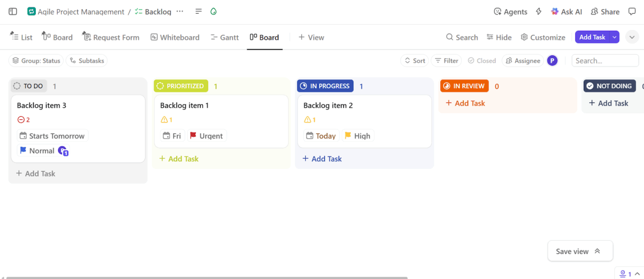Enable the Closed tasks filter
The height and width of the screenshot is (279, 644).
tap(482, 60)
